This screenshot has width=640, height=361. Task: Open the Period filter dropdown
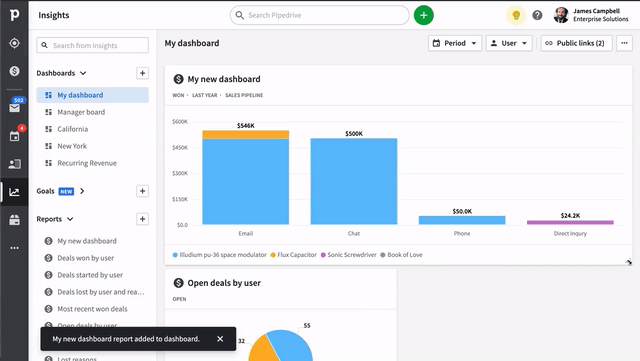point(455,43)
